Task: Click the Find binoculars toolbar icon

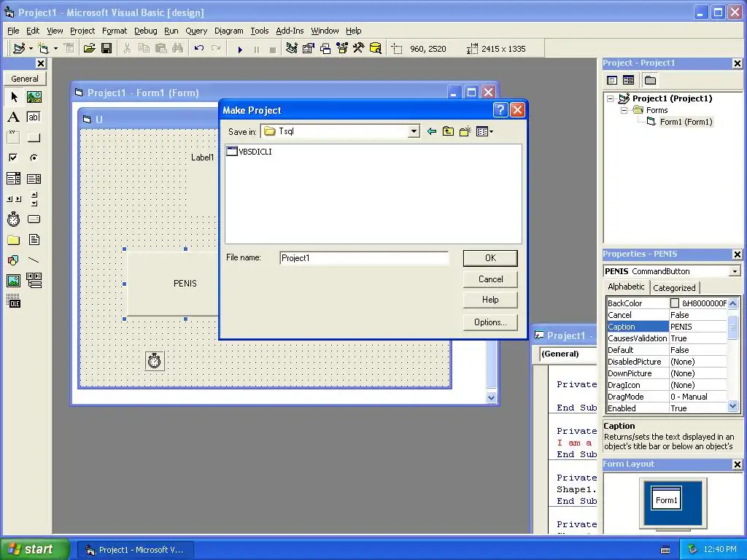Action: 178,49
